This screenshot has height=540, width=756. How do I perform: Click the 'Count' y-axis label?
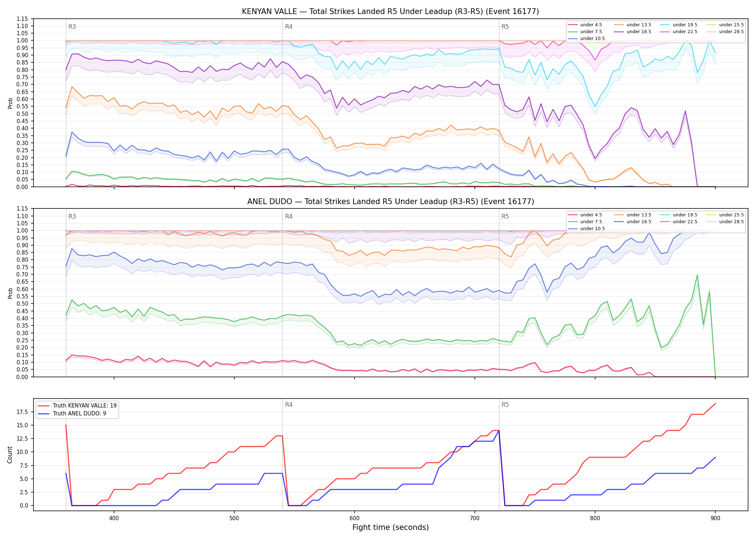pos(10,455)
